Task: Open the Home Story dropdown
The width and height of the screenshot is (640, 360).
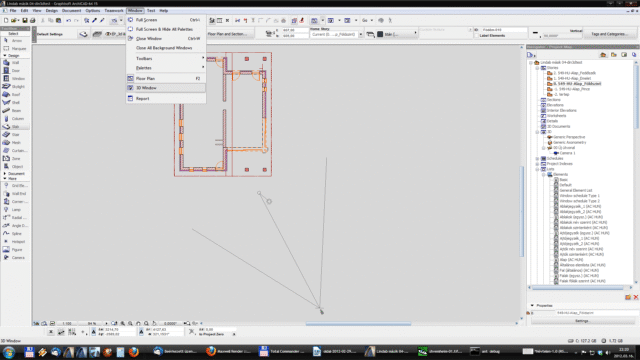Action: pyautogui.click(x=361, y=35)
